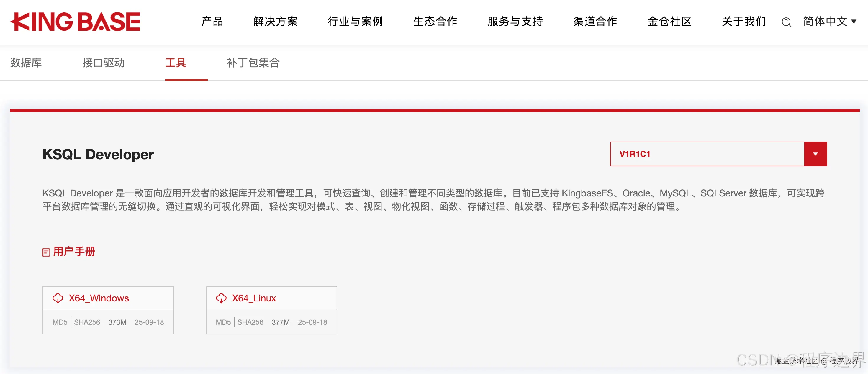Open the 解决方案 menu
The height and width of the screenshot is (374, 868).
pos(276,22)
